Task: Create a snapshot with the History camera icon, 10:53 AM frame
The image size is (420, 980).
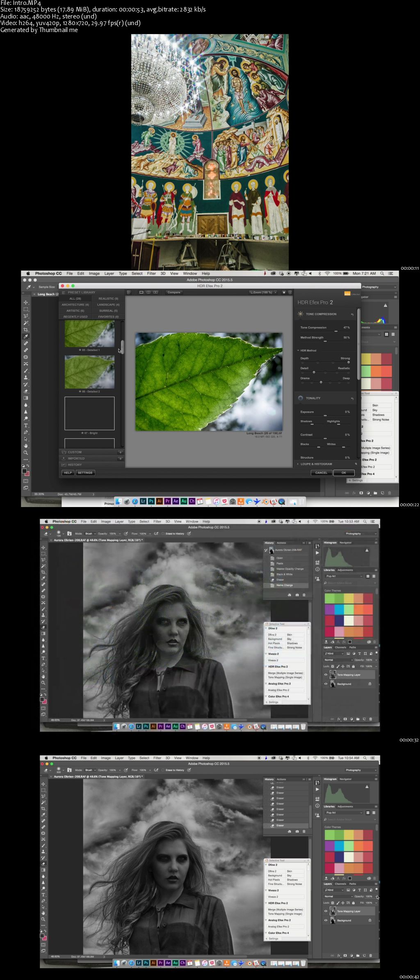Action: pyautogui.click(x=297, y=595)
